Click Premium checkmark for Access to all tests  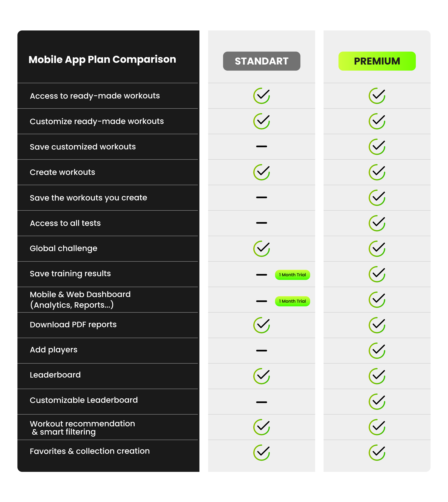coord(377,223)
